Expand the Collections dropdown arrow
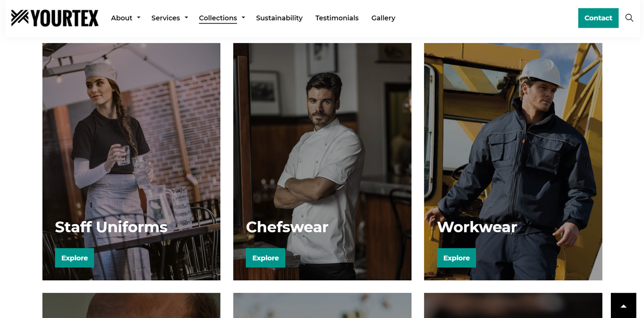Image resolution: width=644 pixels, height=318 pixels. tap(243, 18)
